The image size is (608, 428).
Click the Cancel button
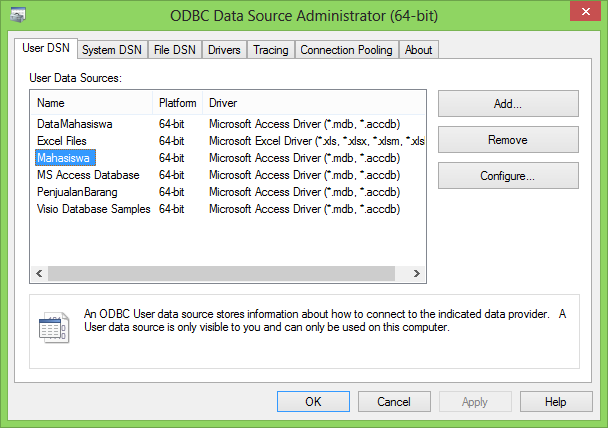point(394,402)
